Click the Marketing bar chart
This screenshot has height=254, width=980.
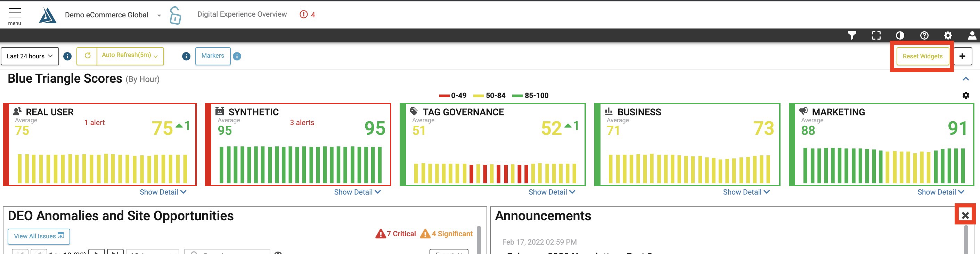pos(884,166)
